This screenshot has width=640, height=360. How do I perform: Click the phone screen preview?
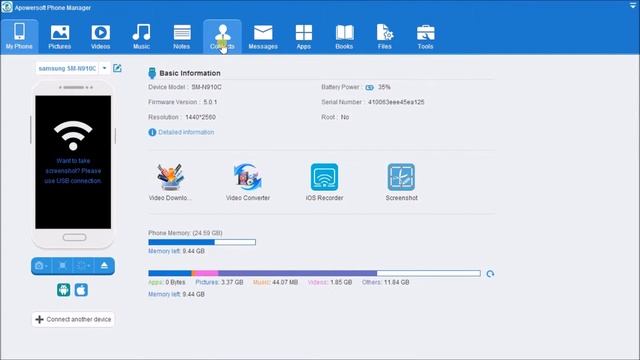pos(73,162)
